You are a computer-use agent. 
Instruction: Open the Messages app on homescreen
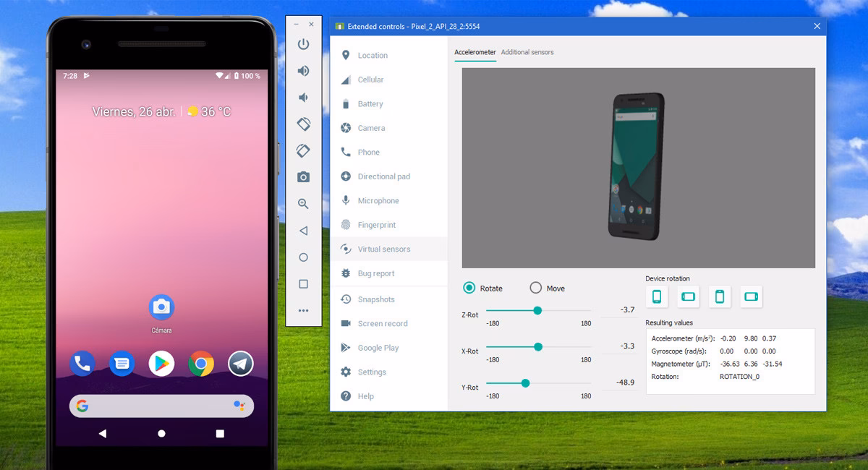(x=122, y=363)
